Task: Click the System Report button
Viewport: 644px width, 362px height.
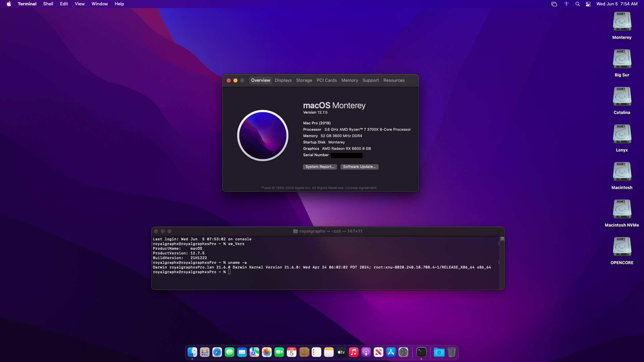Action: tap(320, 167)
